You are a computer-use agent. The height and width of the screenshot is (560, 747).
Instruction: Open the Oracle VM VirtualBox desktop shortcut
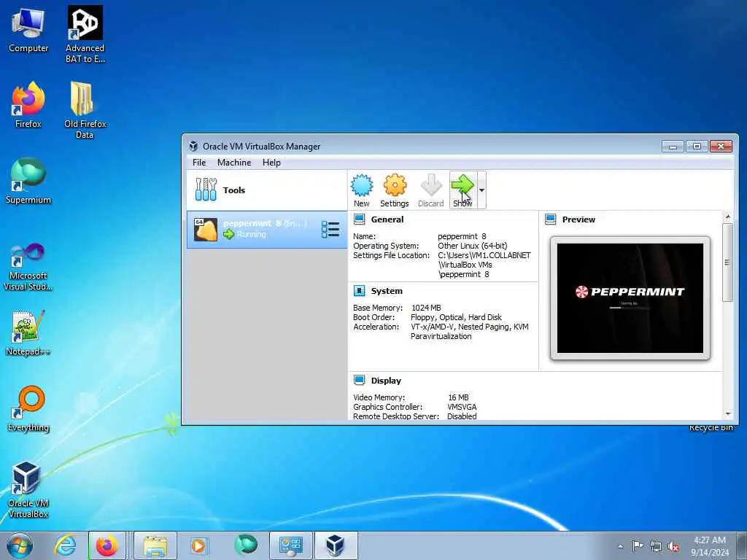[28, 491]
